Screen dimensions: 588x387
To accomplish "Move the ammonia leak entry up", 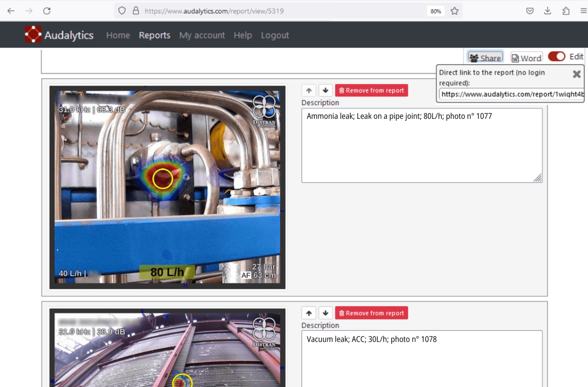I will [x=309, y=90].
